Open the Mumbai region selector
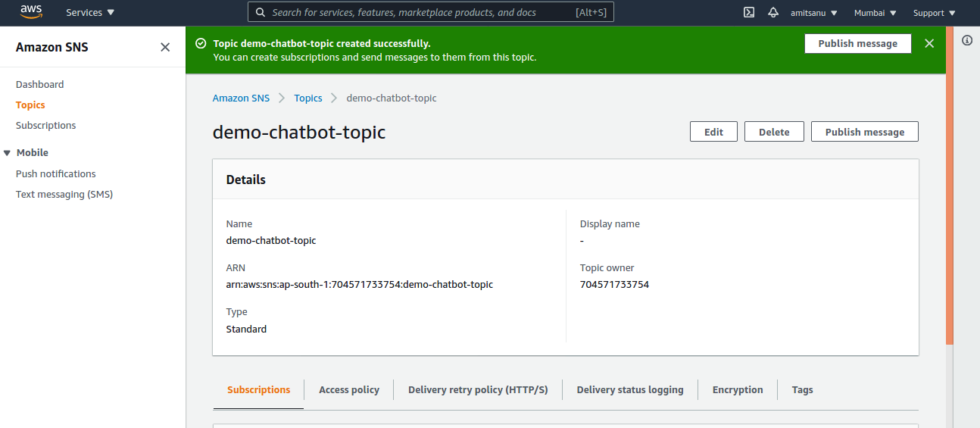The height and width of the screenshot is (428, 980). [x=875, y=13]
